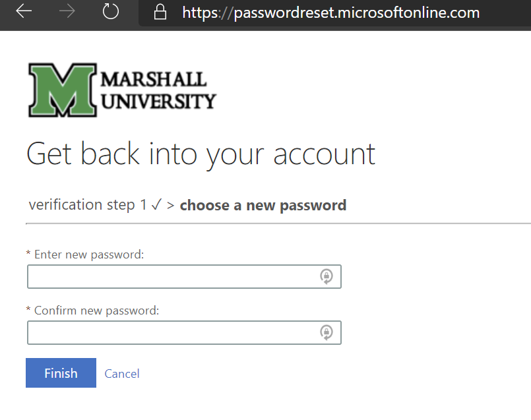This screenshot has height=420, width=531.
Task: Click the Finish button
Action: tap(61, 373)
